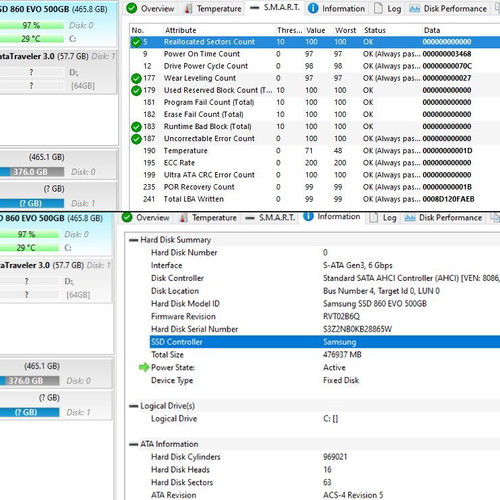Select the Disk Controller row
This screenshot has width=500, height=500.
pos(325,278)
